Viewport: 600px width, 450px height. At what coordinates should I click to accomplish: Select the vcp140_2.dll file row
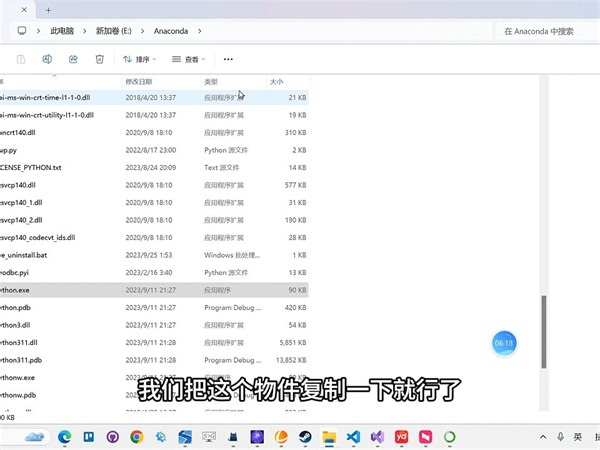pos(154,220)
